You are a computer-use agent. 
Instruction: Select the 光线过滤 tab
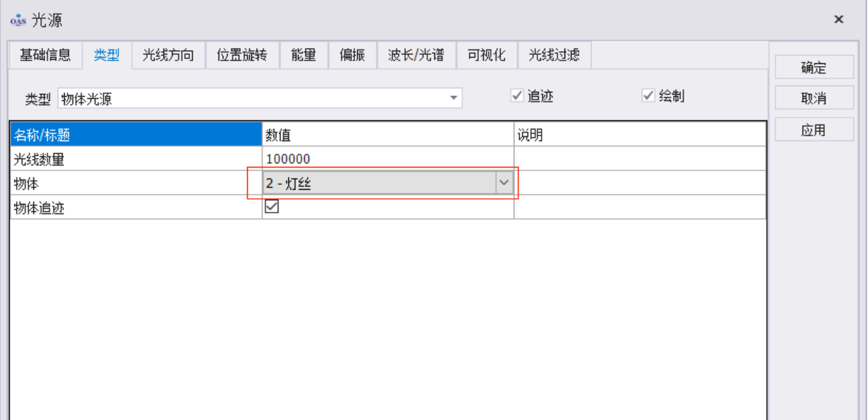pyautogui.click(x=554, y=56)
